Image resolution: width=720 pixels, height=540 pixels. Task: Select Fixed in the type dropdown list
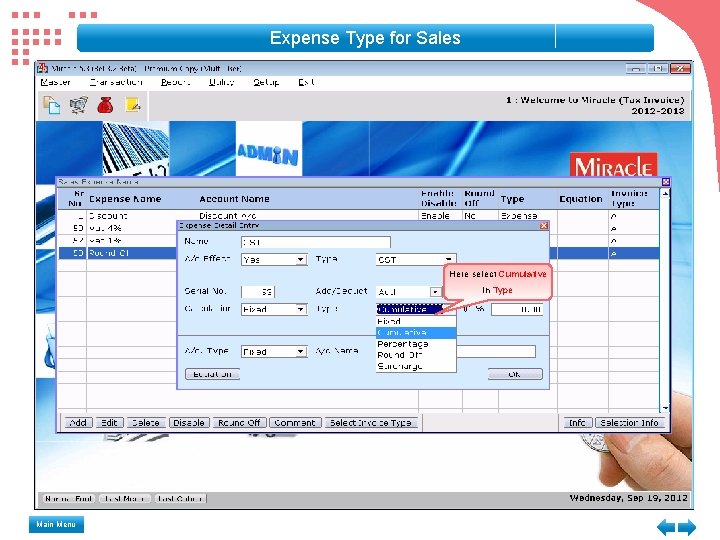pos(416,321)
